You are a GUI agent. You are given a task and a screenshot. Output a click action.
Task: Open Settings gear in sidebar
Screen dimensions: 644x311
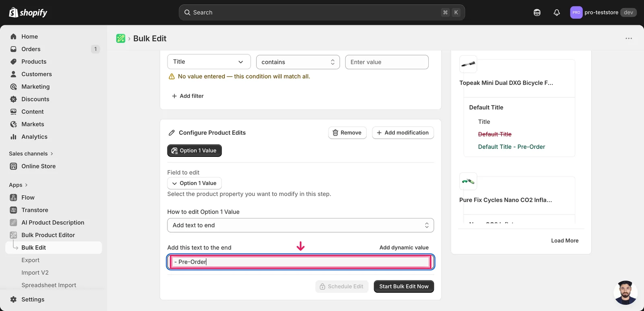point(13,299)
